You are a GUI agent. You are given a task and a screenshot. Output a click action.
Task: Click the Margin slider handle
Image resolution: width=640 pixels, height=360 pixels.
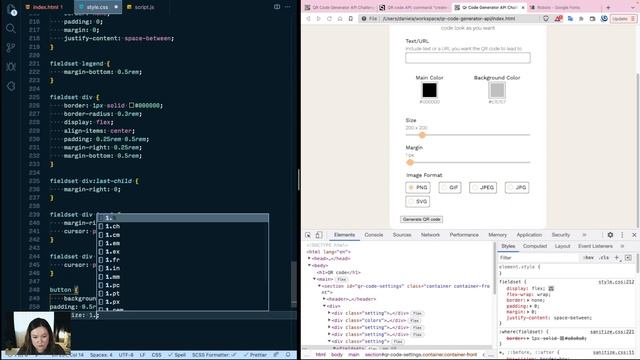410,162
